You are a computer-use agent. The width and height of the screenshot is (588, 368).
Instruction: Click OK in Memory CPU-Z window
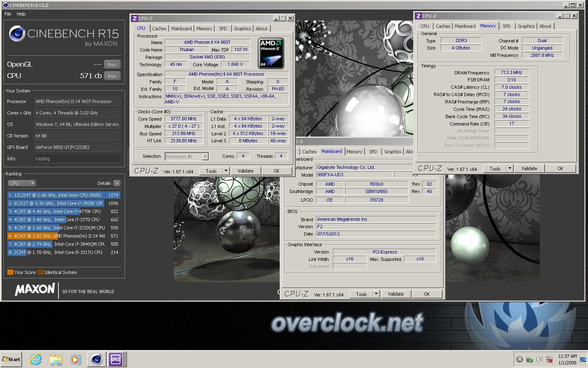pos(560,168)
